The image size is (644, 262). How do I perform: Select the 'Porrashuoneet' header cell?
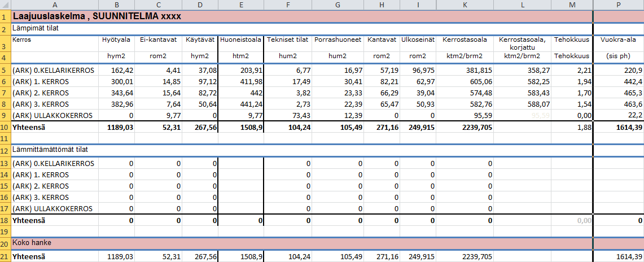(338, 43)
